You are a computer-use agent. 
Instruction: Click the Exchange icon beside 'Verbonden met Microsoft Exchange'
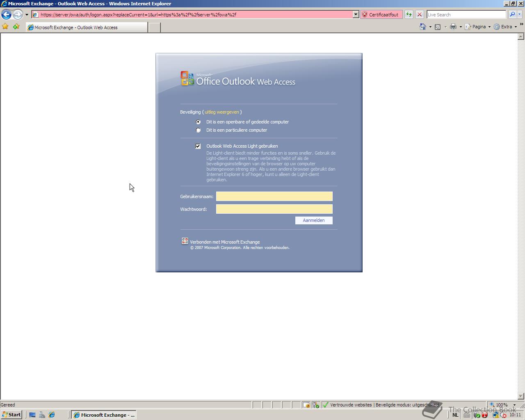click(x=185, y=241)
